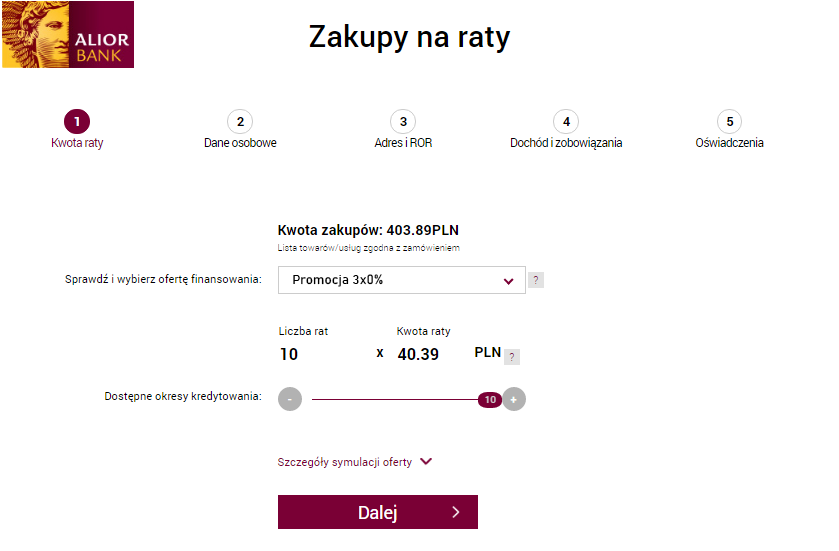The height and width of the screenshot is (551, 839).
Task: Select step 4 circle icon
Action: pyautogui.click(x=566, y=121)
